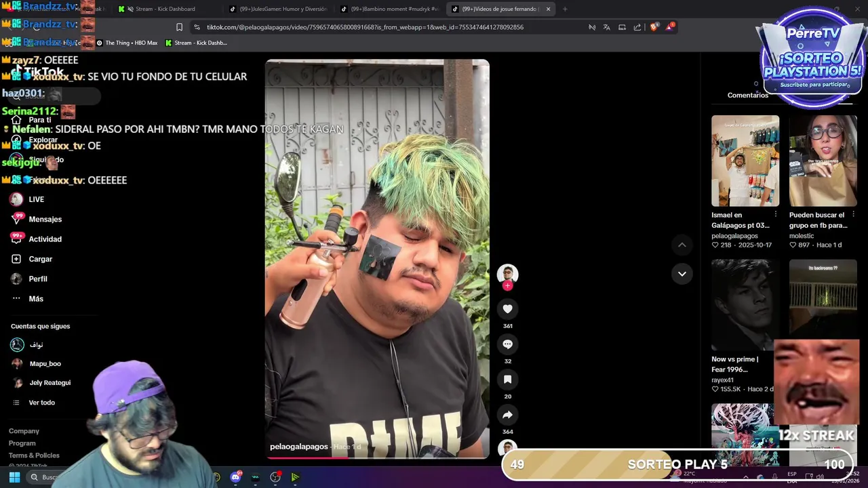Close the Videos de josue fernando tab
Viewport: 868px width, 488px height.
548,9
